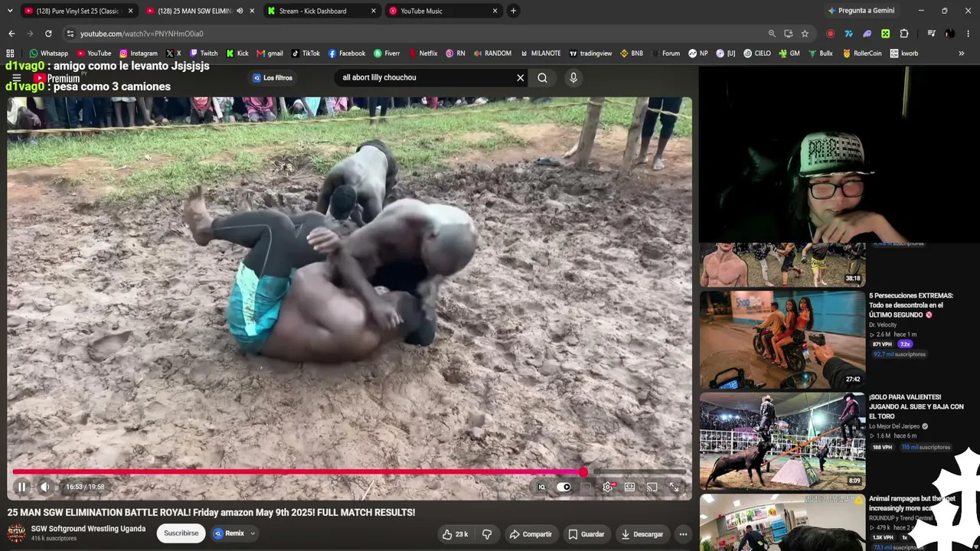This screenshot has height=551, width=980.
Task: Seek on the red video progress bar
Action: (349, 472)
